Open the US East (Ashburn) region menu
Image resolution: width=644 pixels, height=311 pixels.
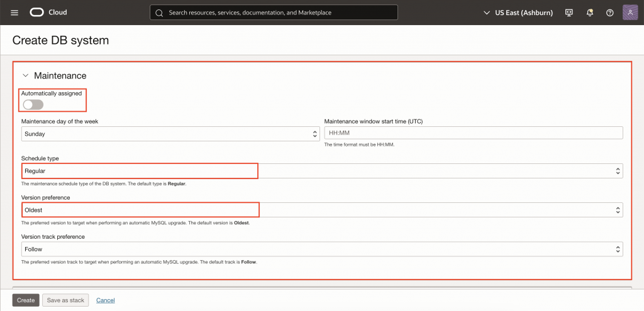pos(518,13)
